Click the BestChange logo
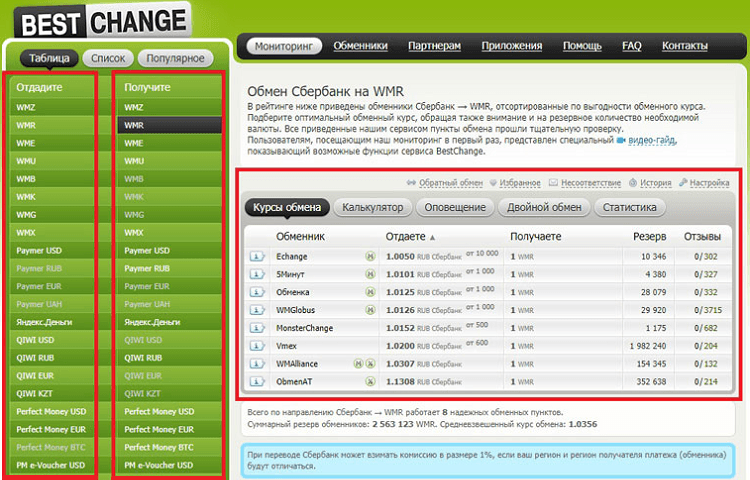 click(x=103, y=22)
